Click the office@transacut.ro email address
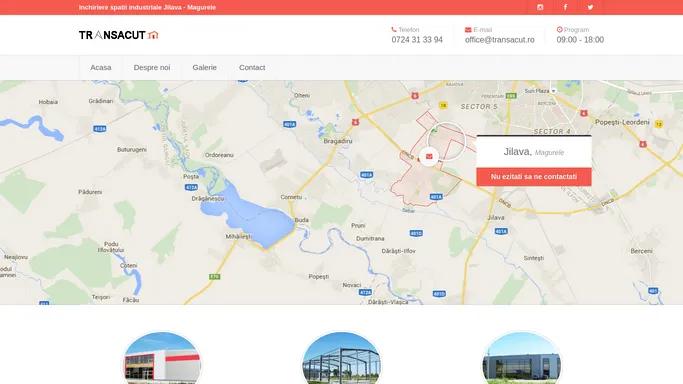This screenshot has height=384, width=683. click(x=499, y=40)
